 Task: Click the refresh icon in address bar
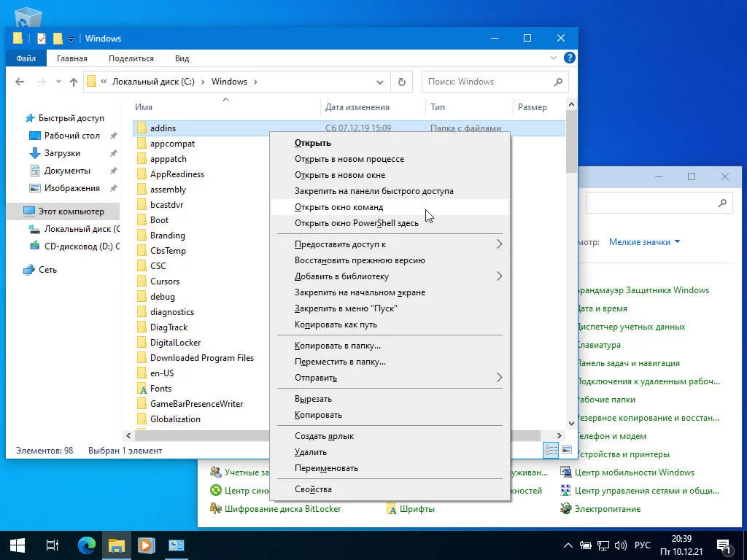(x=401, y=82)
